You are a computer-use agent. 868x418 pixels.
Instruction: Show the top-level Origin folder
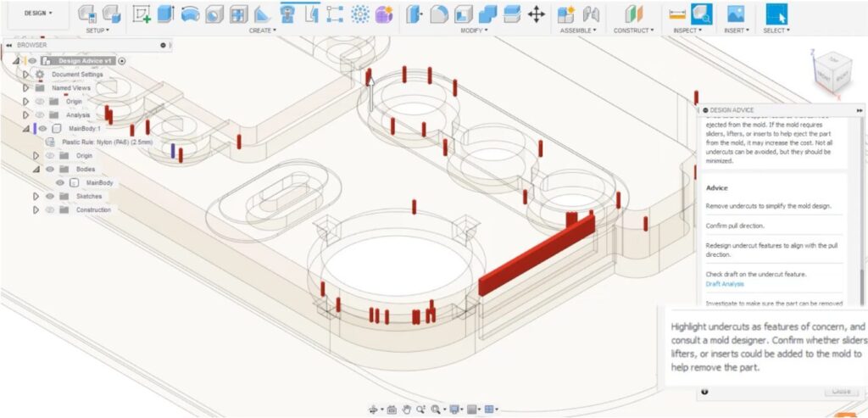coord(40,101)
